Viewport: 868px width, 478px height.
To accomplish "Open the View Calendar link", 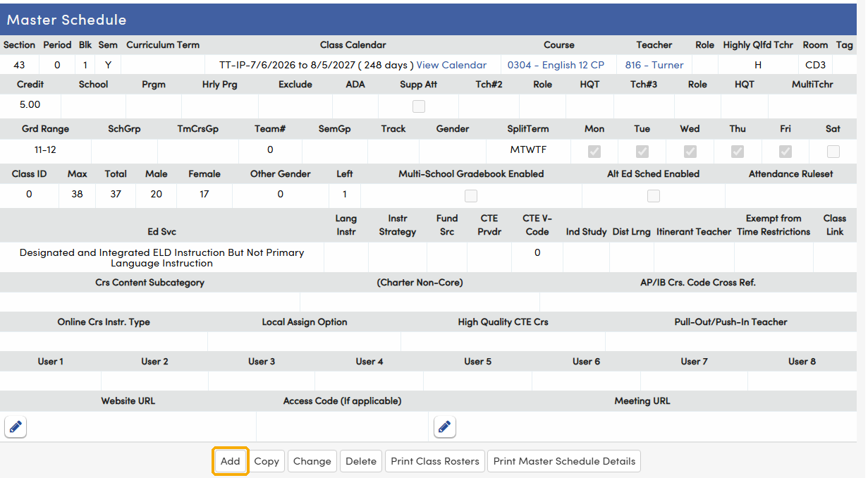I will 451,65.
